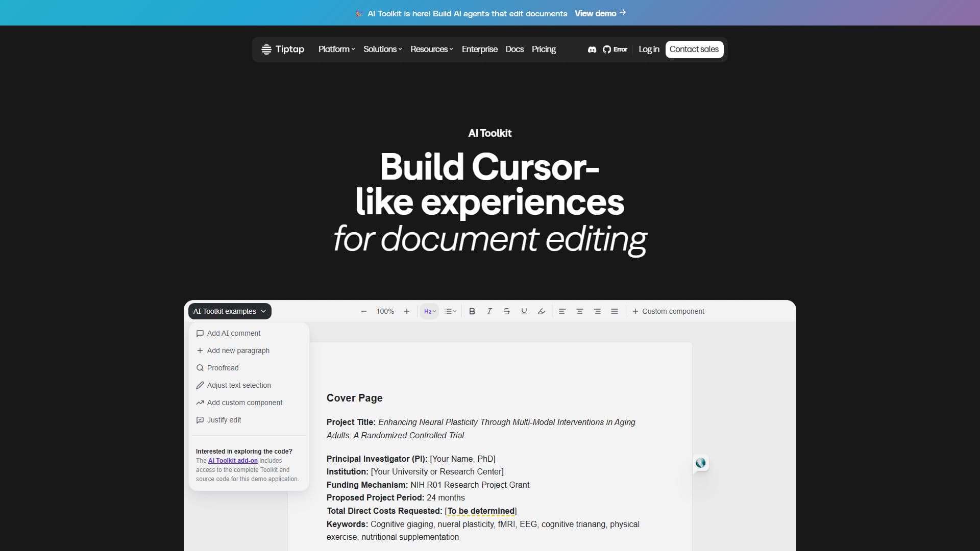Select Justify edit example
The height and width of the screenshot is (551, 980).
point(249,420)
